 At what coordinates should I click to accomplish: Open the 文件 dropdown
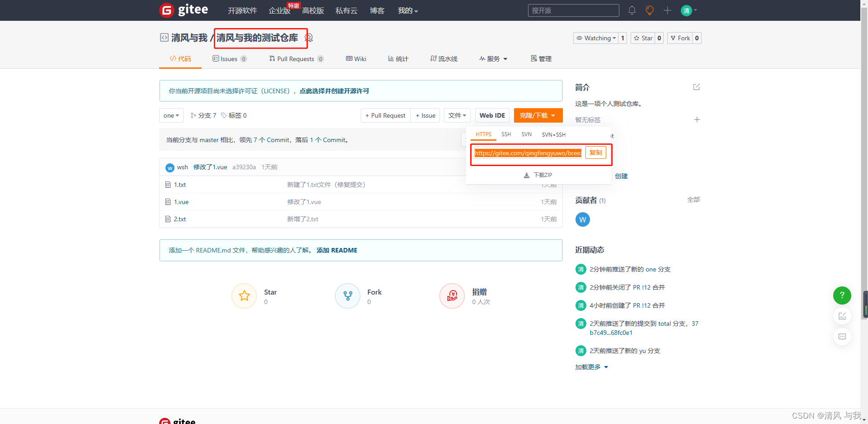pos(457,115)
